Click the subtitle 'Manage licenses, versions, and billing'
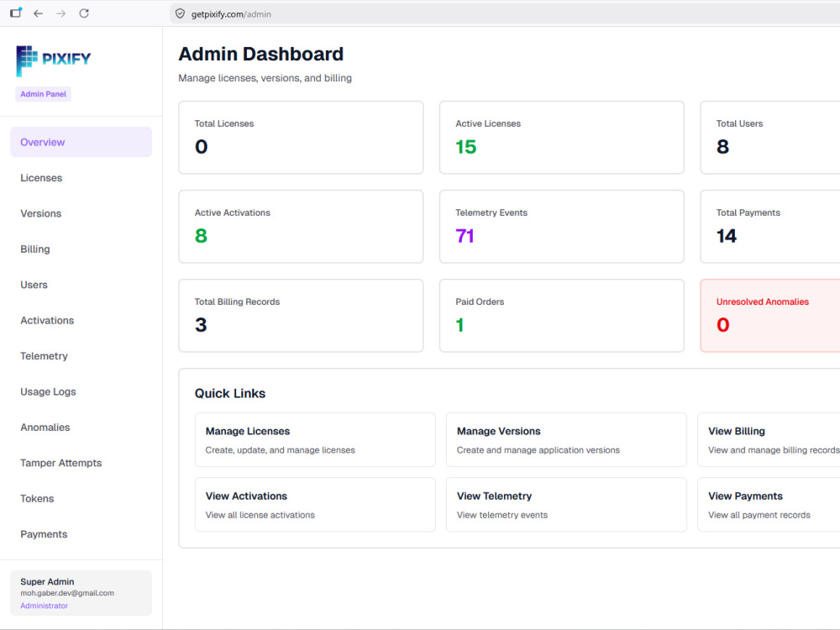 point(265,78)
